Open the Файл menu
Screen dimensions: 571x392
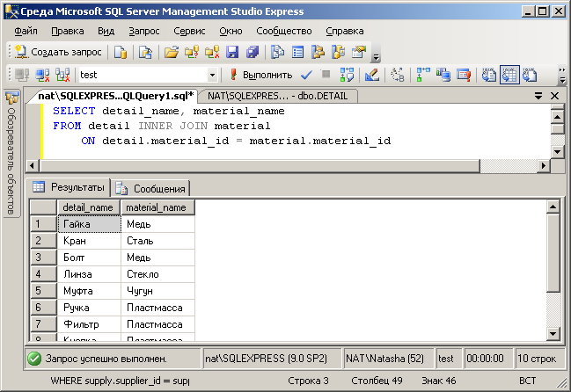(26, 32)
